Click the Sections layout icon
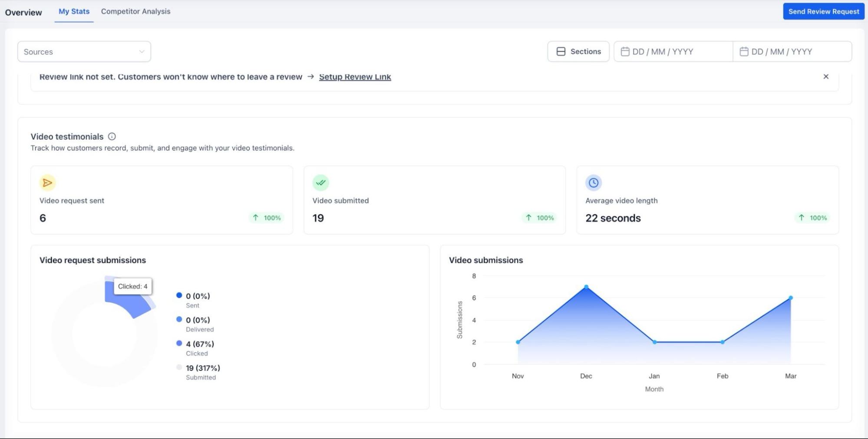 561,52
